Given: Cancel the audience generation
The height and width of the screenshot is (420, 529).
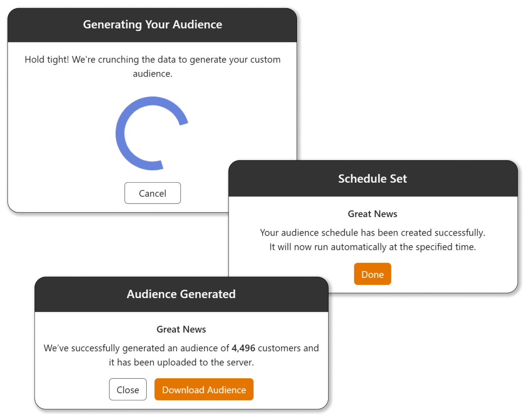Looking at the screenshot, I should (153, 193).
